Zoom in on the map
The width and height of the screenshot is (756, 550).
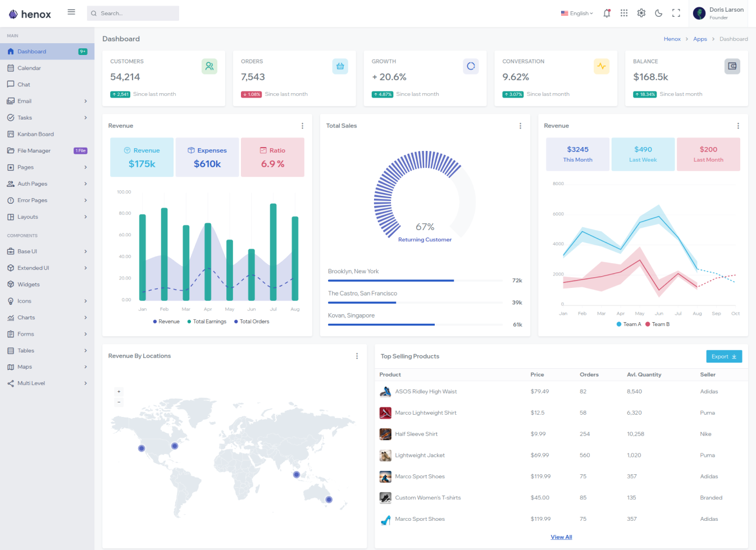[119, 391]
